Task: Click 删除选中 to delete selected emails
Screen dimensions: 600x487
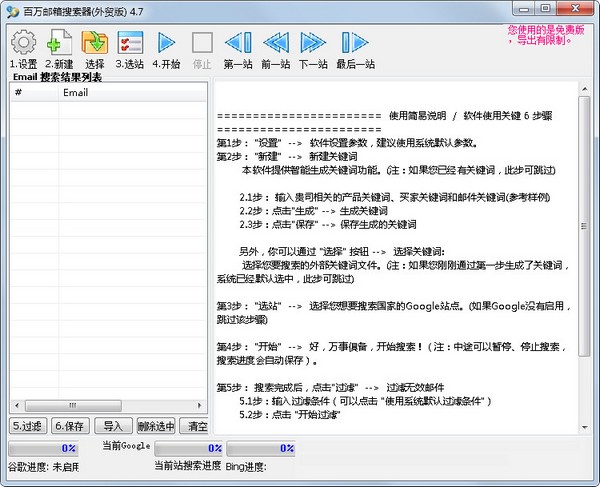Action: point(155,426)
